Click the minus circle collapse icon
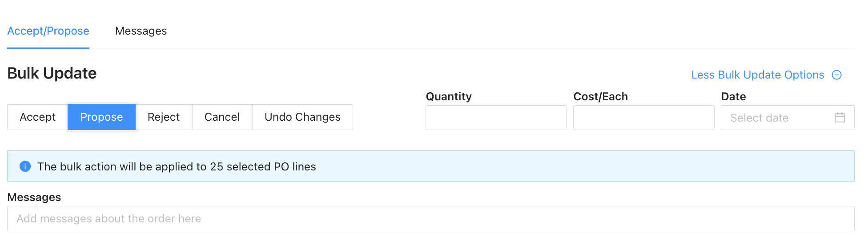This screenshot has width=868, height=237. click(837, 75)
